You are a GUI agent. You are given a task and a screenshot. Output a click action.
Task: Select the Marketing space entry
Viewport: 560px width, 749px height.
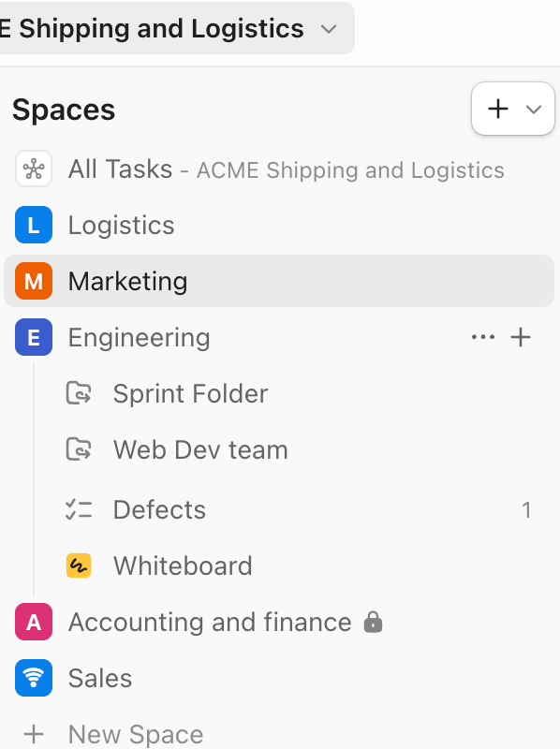click(x=128, y=281)
